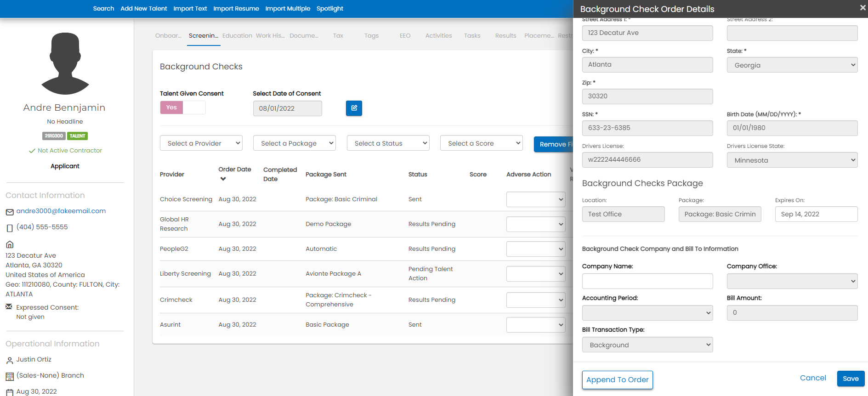Click the City field showing Atlanta

tap(647, 64)
